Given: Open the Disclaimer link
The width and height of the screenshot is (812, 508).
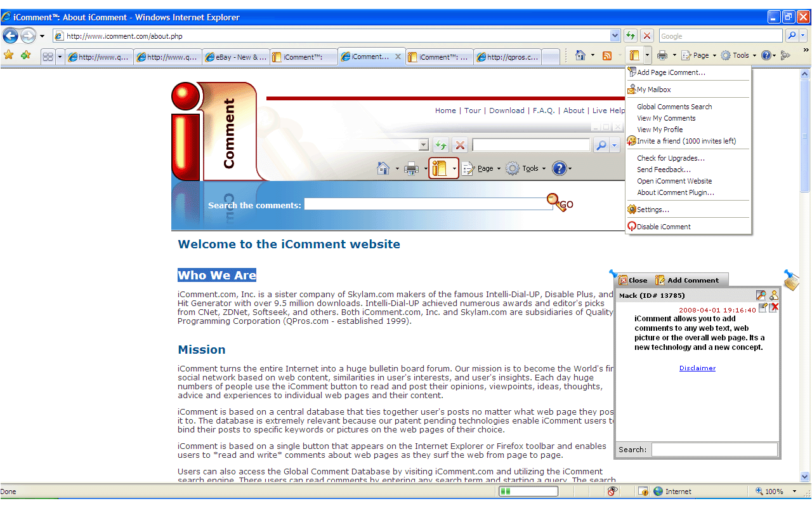Looking at the screenshot, I should [697, 368].
